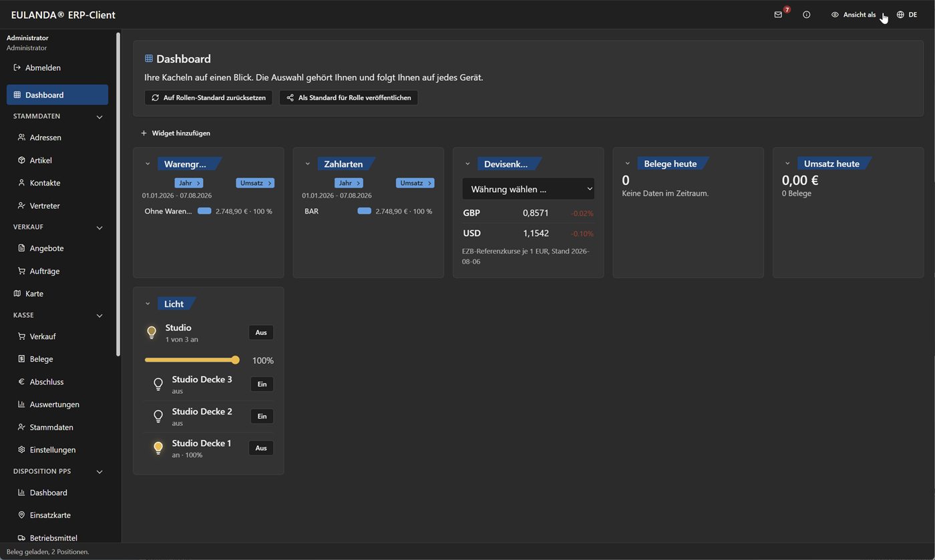The image size is (935, 560).
Task: Click Widget hinzufügen
Action: coord(176,133)
